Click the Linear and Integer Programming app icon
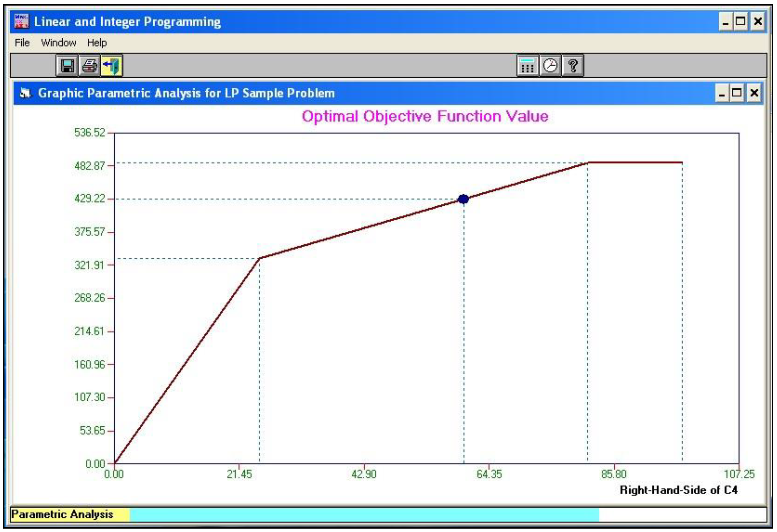777x532 pixels. click(21, 21)
